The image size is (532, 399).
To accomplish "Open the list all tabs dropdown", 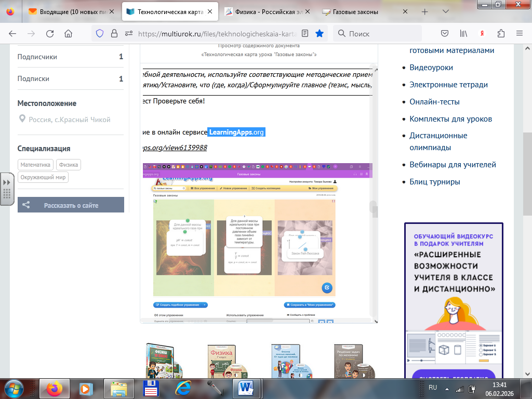I will point(446,11).
